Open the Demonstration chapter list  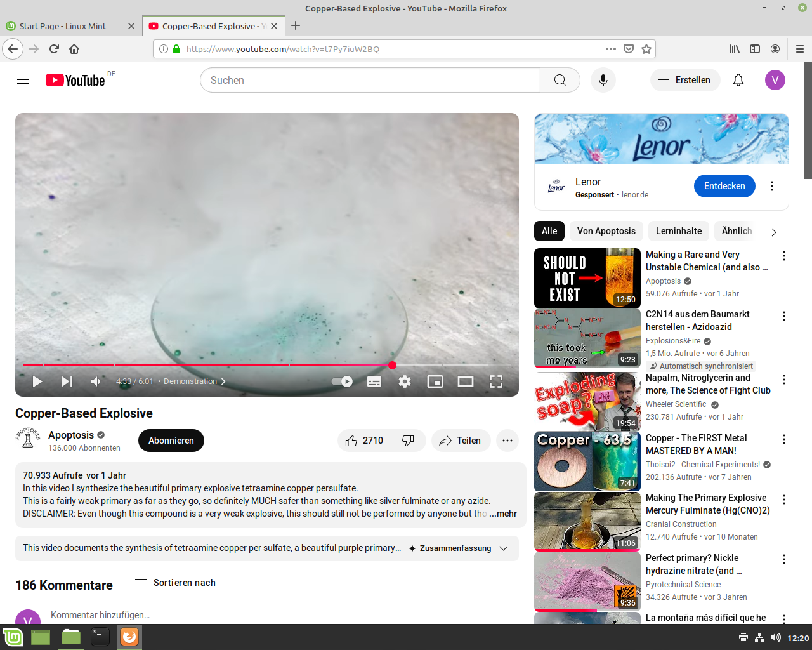(x=194, y=381)
